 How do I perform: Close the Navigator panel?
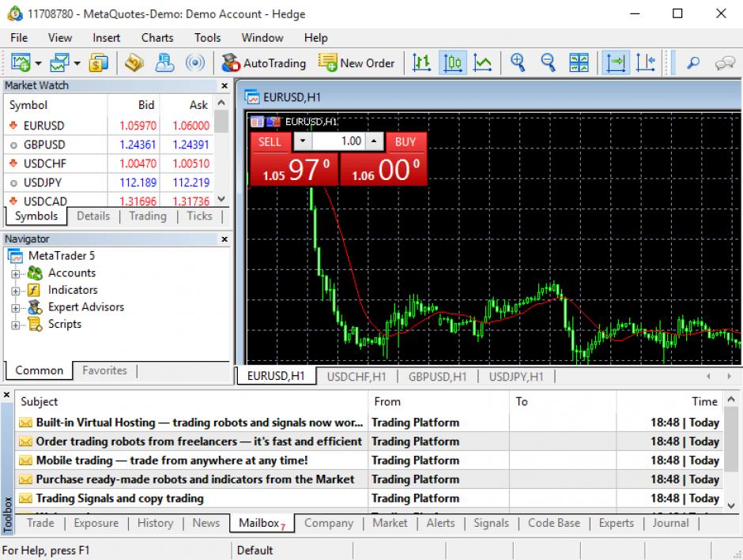pyautogui.click(x=224, y=239)
